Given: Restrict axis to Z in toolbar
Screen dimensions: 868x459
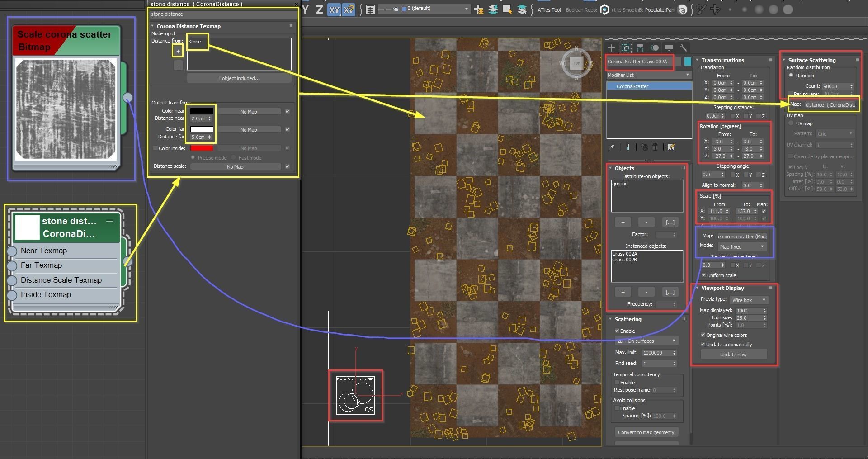Looking at the screenshot, I should coord(319,9).
